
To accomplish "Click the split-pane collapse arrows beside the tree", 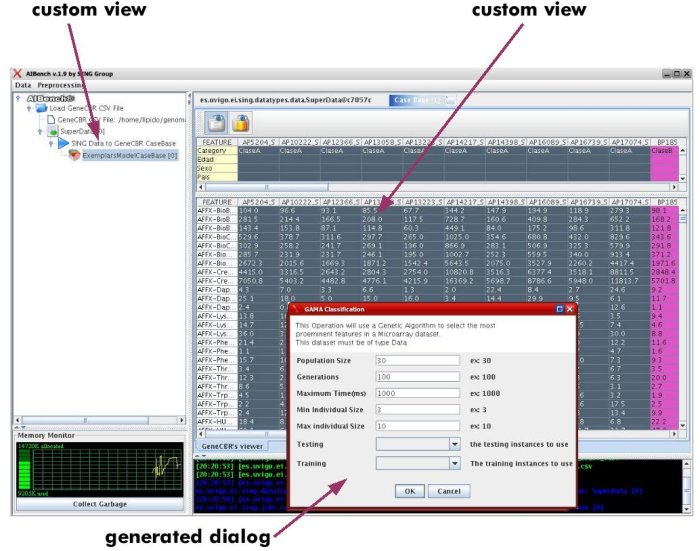I will (x=189, y=99).
